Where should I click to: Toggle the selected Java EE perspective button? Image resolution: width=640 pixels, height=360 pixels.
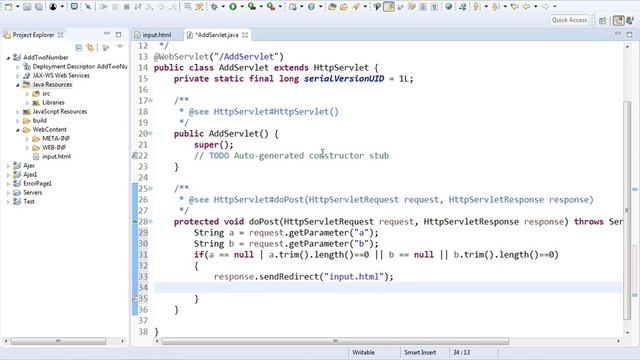618,20
